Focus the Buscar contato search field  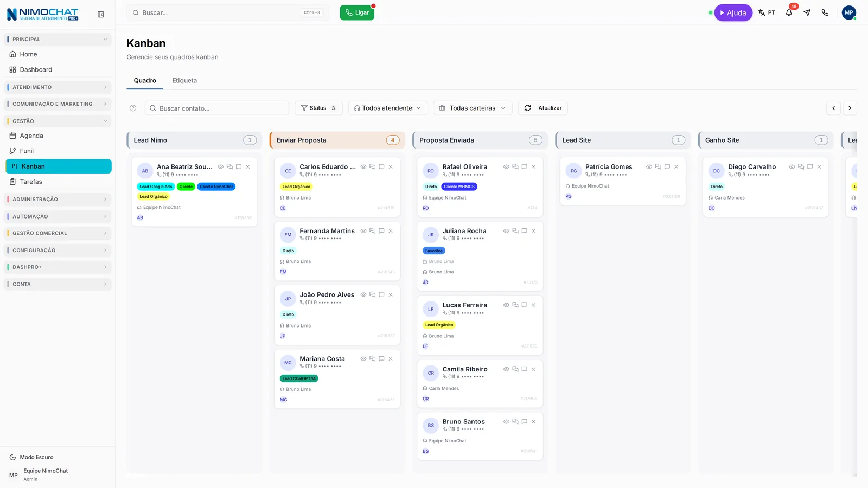pyautogui.click(x=217, y=108)
